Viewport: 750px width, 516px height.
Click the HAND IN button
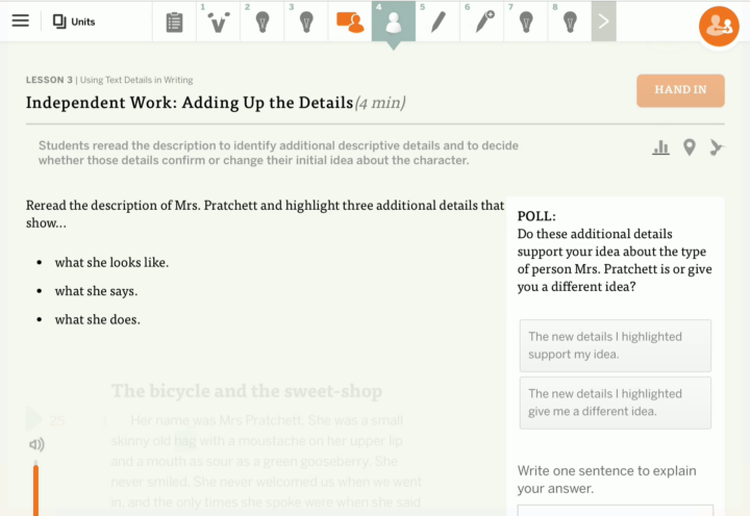pyautogui.click(x=680, y=90)
